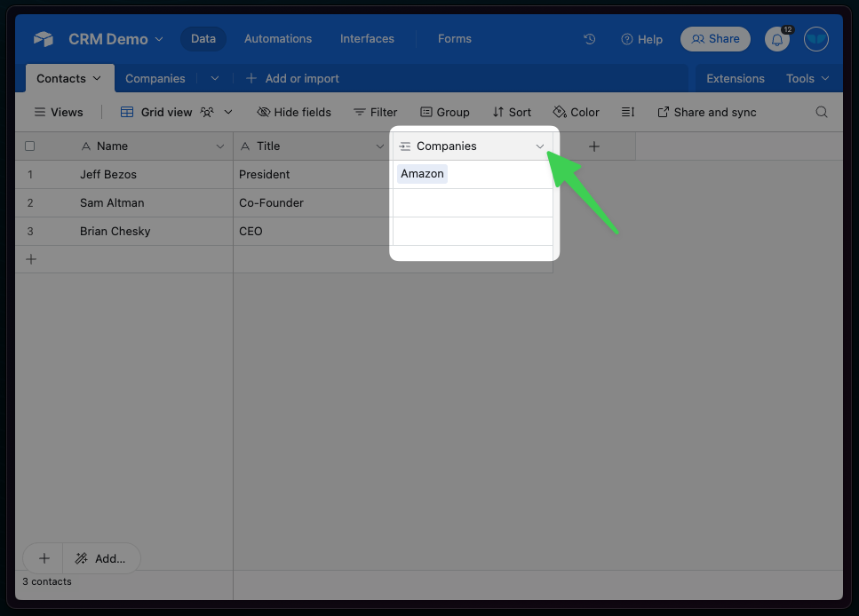Click the collaborative view people icon
This screenshot has width=859, height=616.
coord(206,112)
